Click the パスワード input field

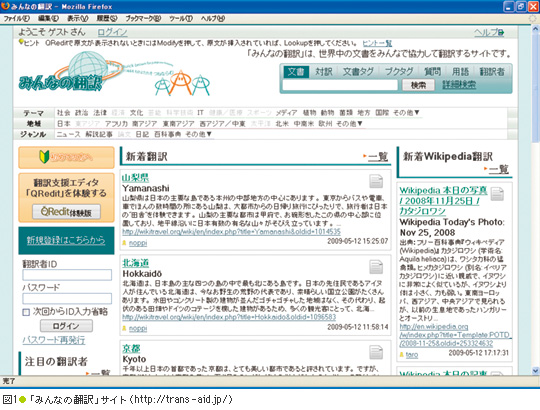[x=67, y=298]
